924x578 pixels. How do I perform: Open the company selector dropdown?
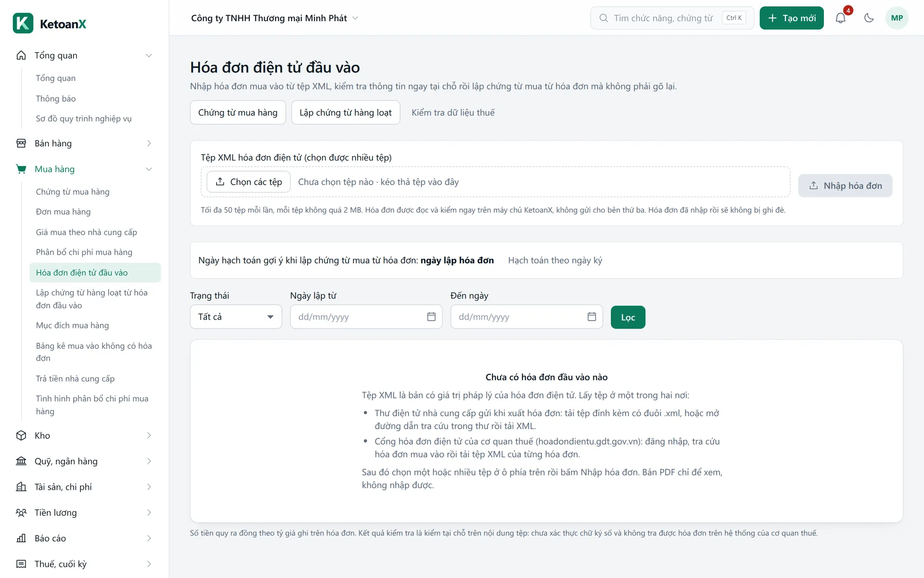pos(274,18)
